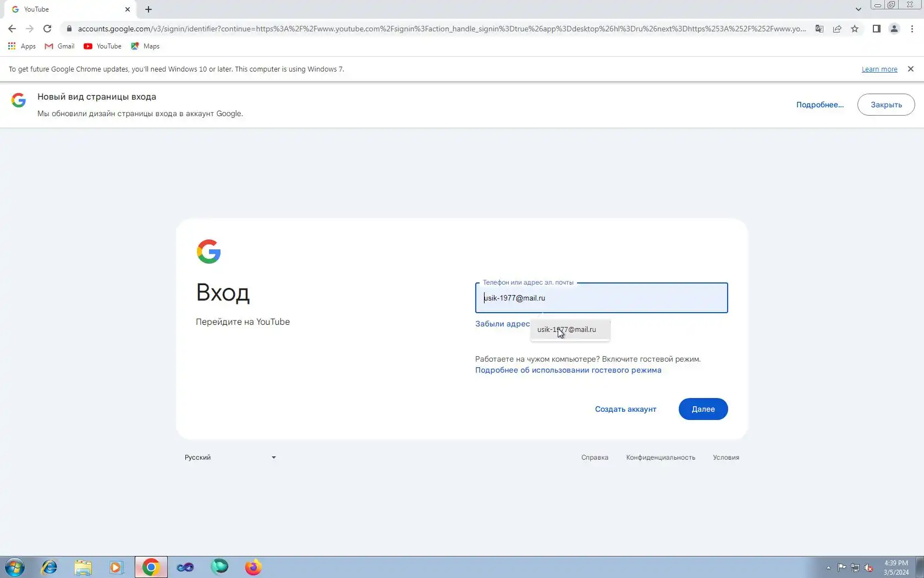Go back to the previous page

click(12, 29)
